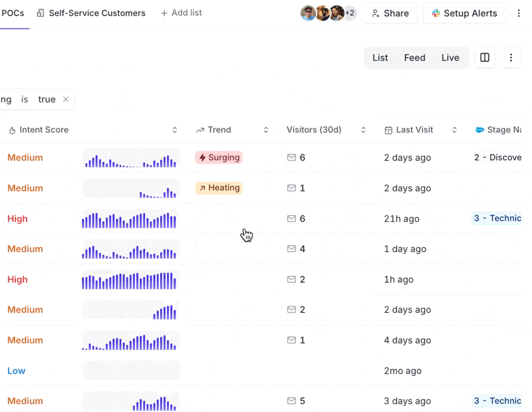Click the '3 days ago' last visit cell
This screenshot has height=412, width=532.
pyautogui.click(x=408, y=401)
